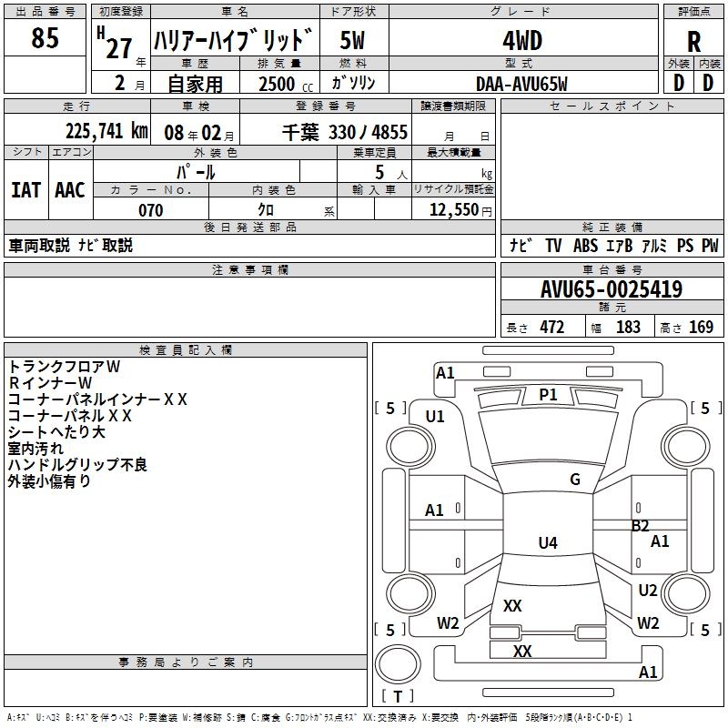
Task: Click the 譲渡書類期限 header
Action: click(x=453, y=106)
